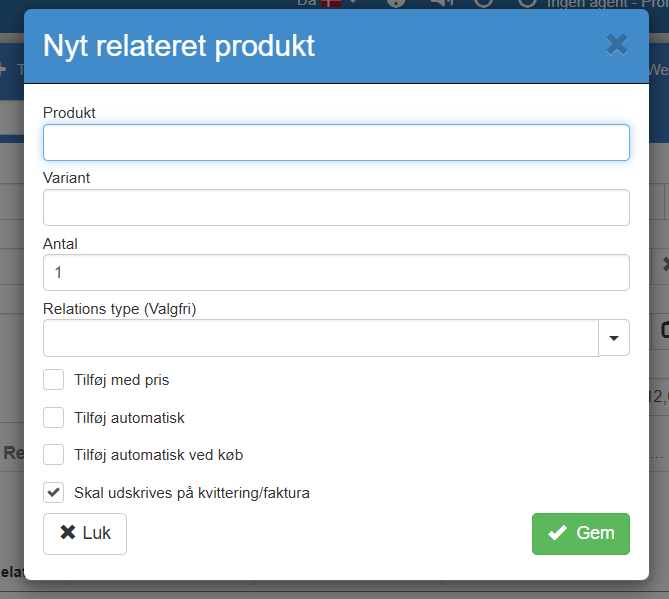The width and height of the screenshot is (669, 599).
Task: Click into the Variant text field
Action: pyautogui.click(x=336, y=207)
